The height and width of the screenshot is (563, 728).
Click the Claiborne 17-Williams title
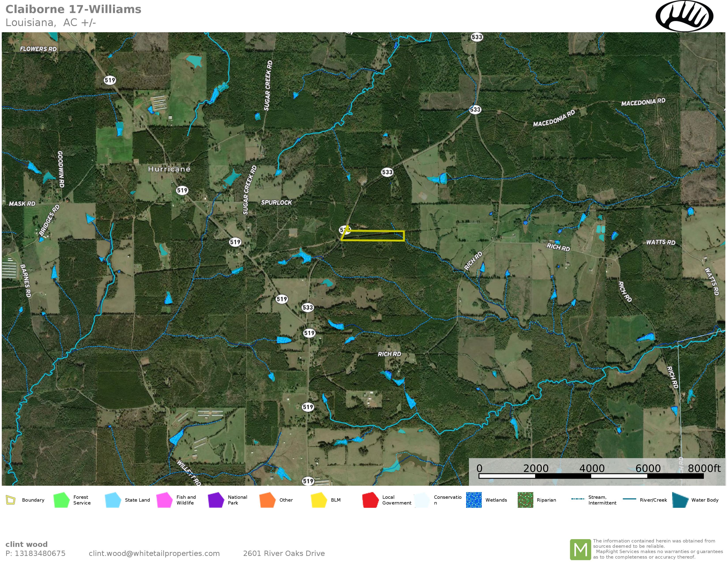(73, 9)
